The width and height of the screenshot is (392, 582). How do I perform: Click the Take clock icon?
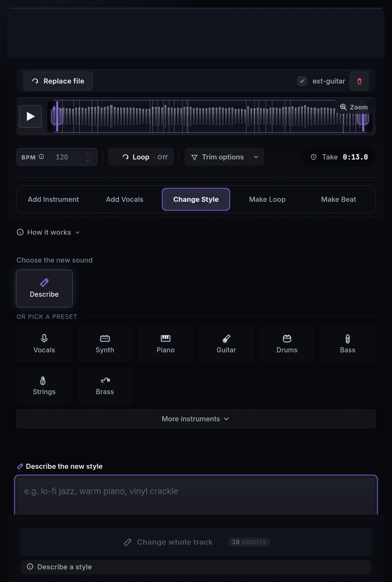(x=314, y=157)
